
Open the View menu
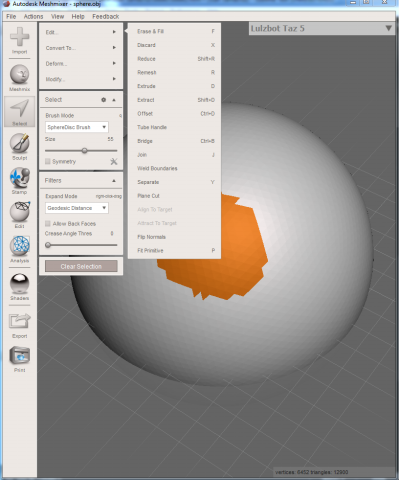[x=57, y=16]
